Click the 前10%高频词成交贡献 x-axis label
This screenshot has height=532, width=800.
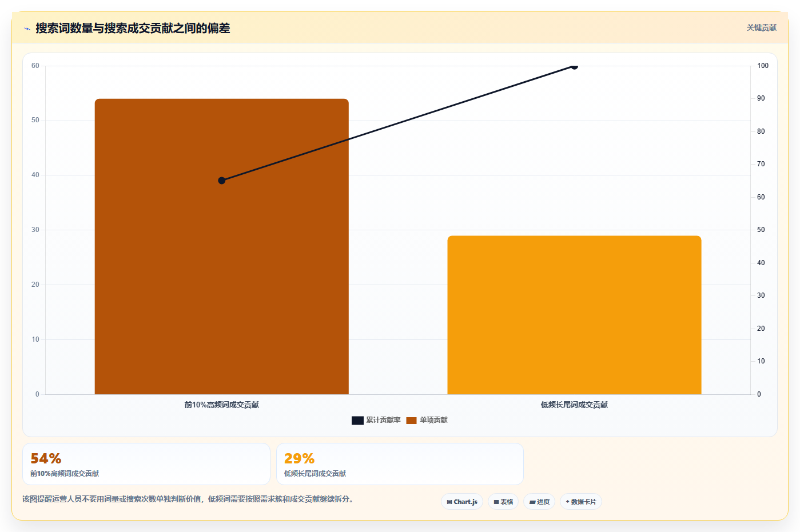click(x=222, y=405)
